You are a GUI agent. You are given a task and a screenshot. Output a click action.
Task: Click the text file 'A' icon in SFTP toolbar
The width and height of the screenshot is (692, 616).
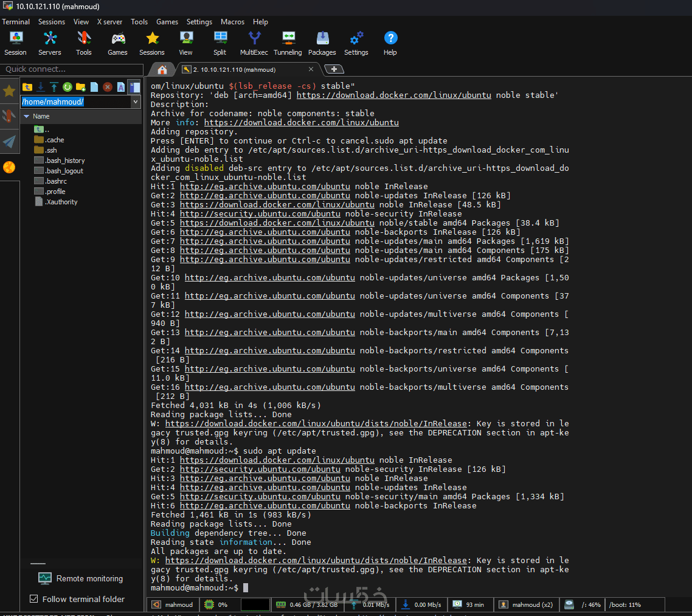[x=120, y=87]
